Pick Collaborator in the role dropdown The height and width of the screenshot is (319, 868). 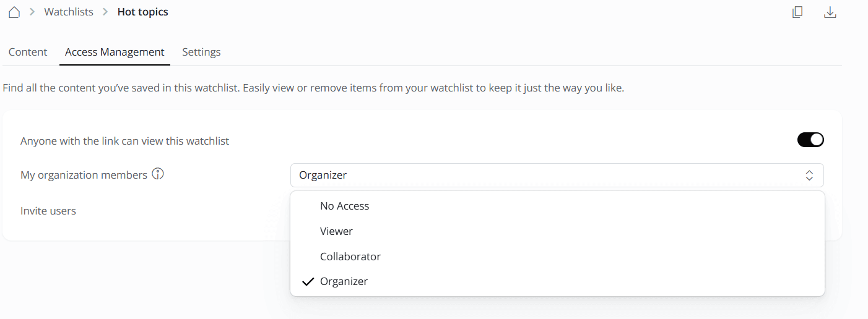point(350,257)
